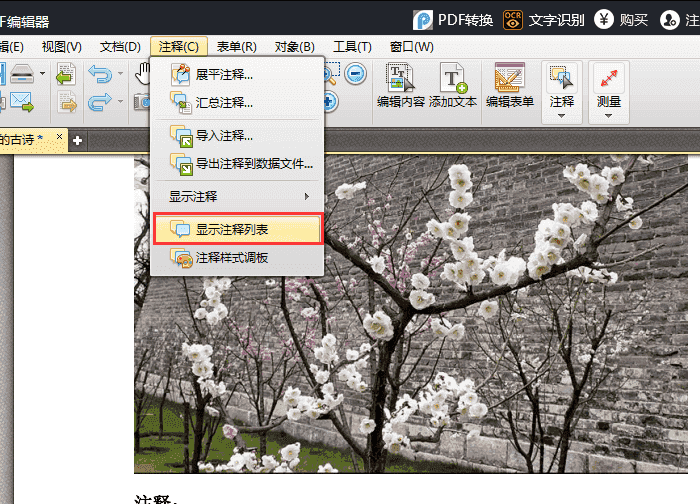Expand the Annotation tool dropdown
Image resolution: width=700 pixels, height=504 pixels.
[561, 115]
